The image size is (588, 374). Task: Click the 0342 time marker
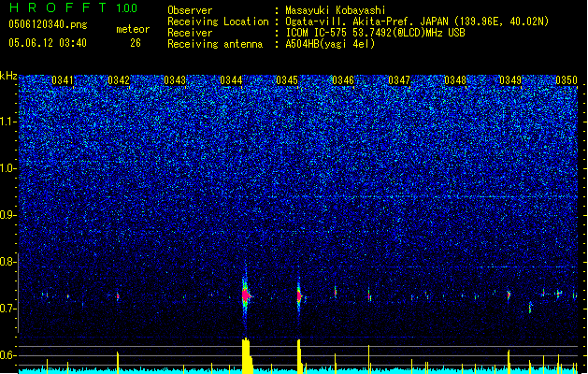[x=119, y=80]
